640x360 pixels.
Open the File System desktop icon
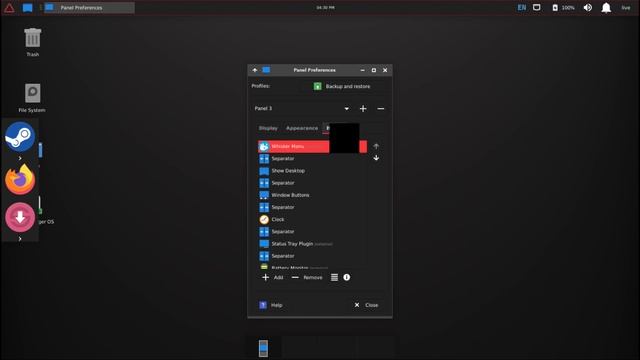pyautogui.click(x=32, y=98)
